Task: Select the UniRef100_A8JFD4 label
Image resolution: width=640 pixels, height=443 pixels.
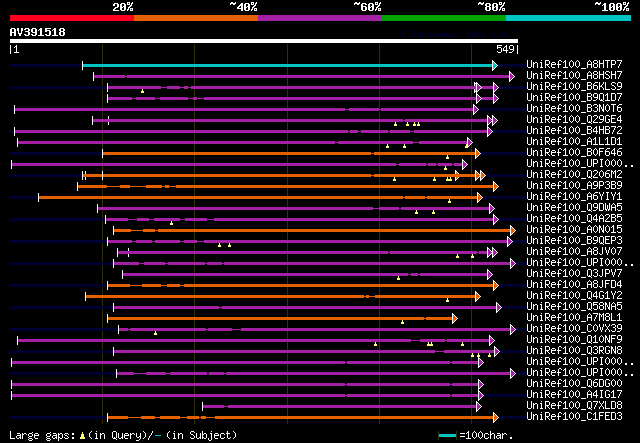Action: click(574, 285)
